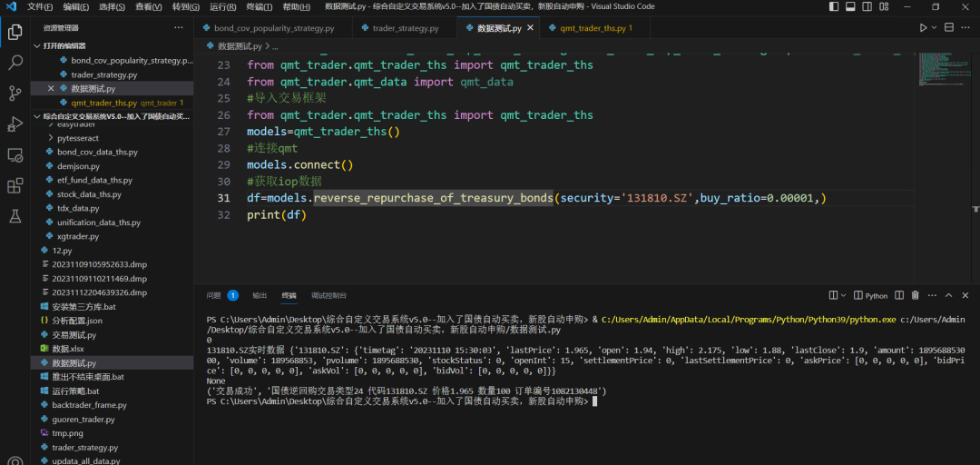Viewport: 980px width, 465px height.
Task: Open Run and Debug view
Action: tap(15, 124)
